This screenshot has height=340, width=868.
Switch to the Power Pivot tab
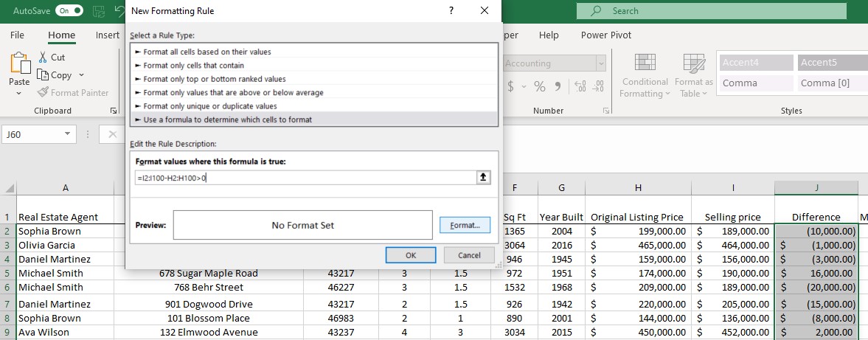point(605,35)
